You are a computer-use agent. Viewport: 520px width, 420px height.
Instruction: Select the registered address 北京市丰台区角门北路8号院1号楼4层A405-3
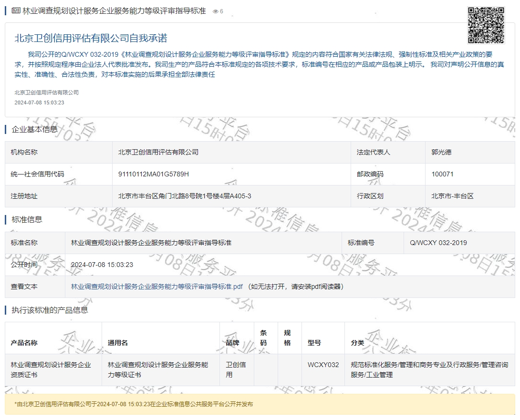(185, 196)
